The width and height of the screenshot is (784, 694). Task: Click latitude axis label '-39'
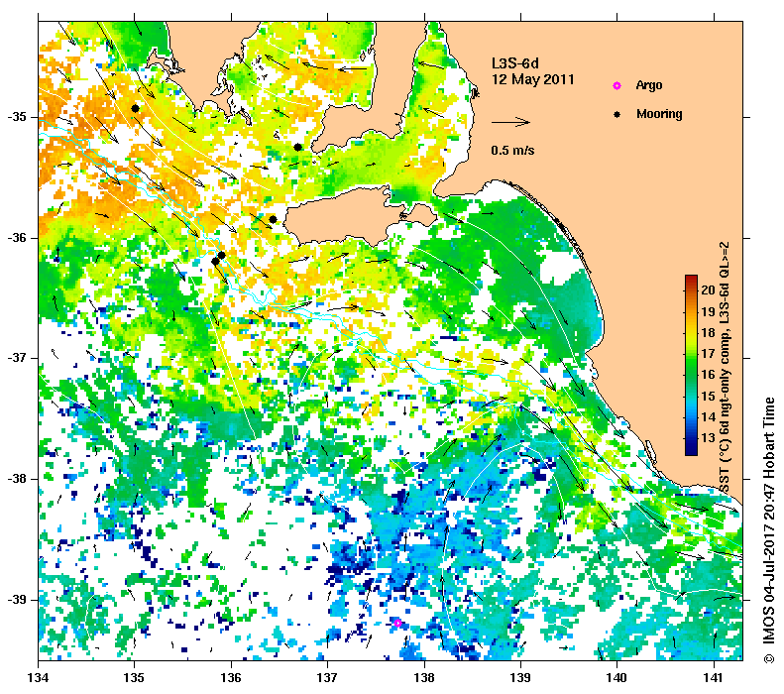(x=17, y=600)
